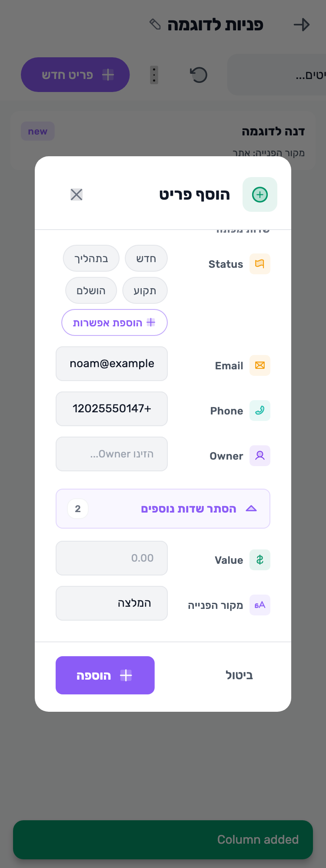Click the Status flag icon

(260, 264)
